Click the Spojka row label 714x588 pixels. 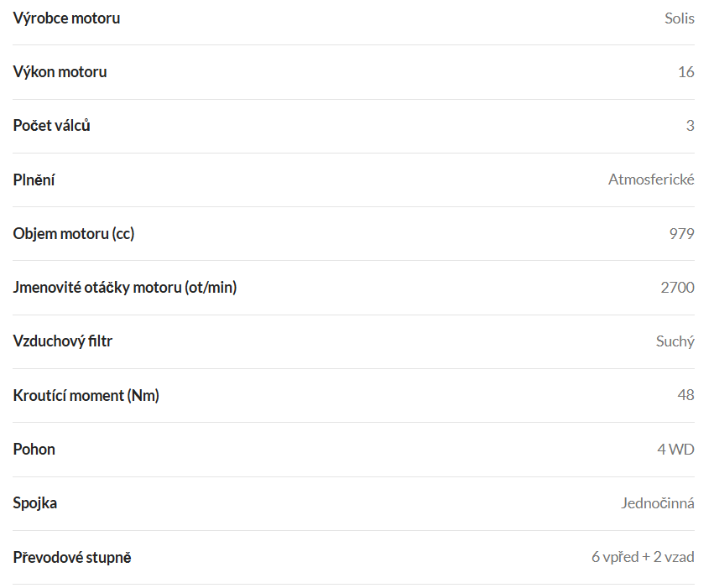pyautogui.click(x=35, y=503)
